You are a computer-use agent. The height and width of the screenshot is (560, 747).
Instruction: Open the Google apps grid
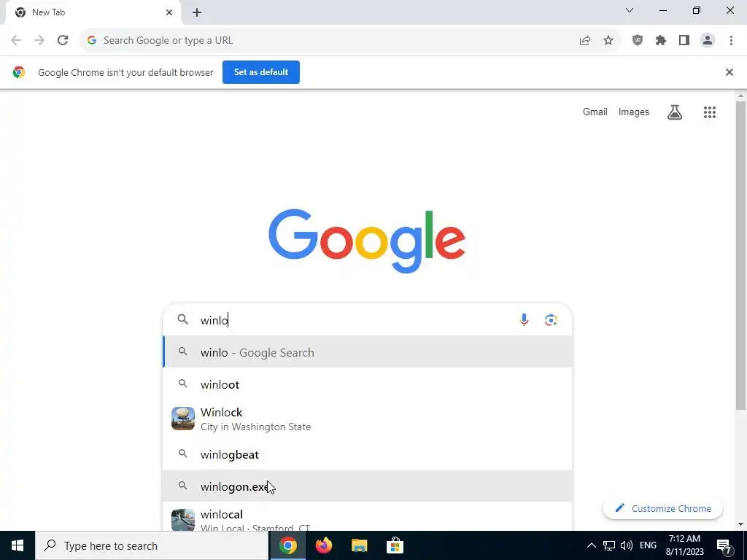[x=709, y=112]
